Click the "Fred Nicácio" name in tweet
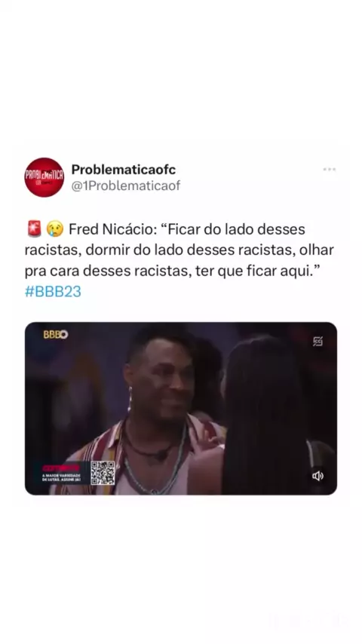Screen dimensions: 362x644 [111, 229]
